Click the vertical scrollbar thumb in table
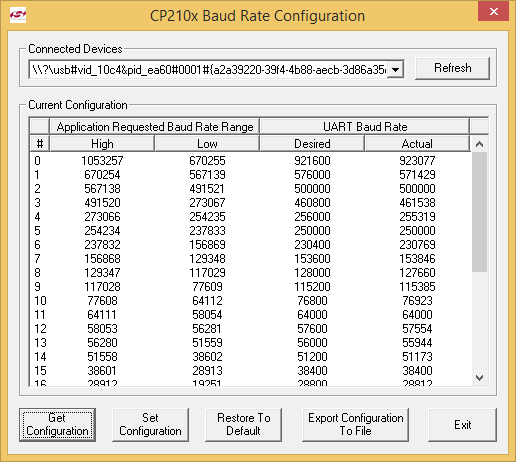516x462 pixels. click(479, 212)
